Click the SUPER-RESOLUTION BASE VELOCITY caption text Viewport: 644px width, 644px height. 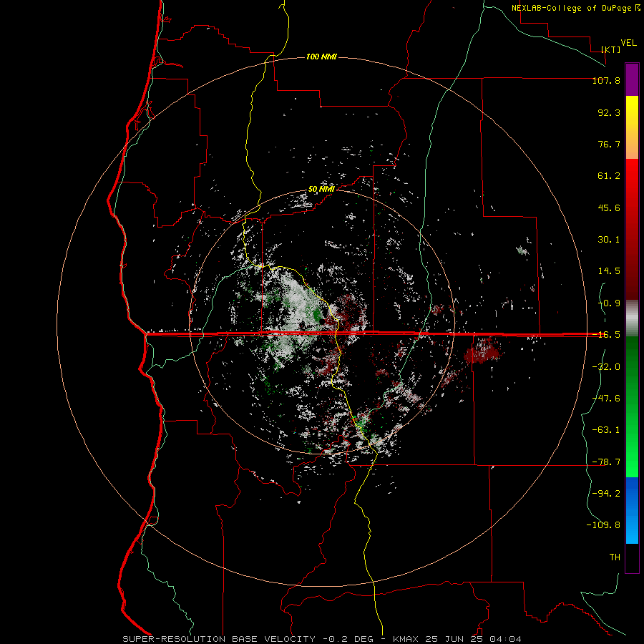(219, 639)
